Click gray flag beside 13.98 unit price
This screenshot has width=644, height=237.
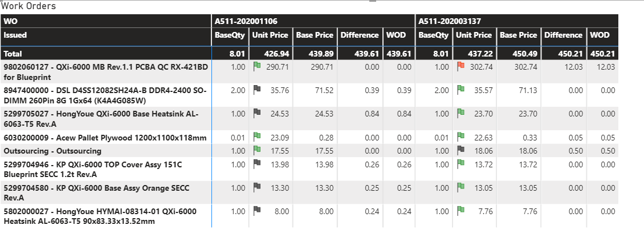point(257,163)
